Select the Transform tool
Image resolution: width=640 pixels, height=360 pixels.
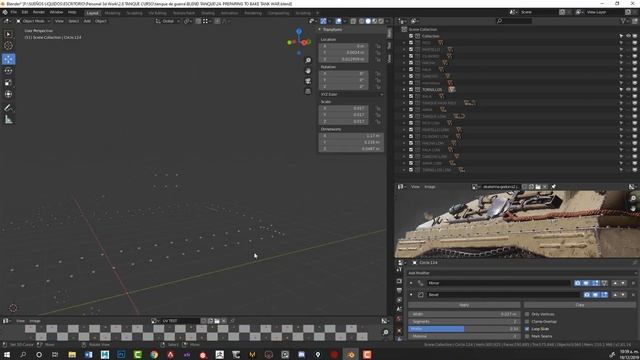(x=8, y=94)
